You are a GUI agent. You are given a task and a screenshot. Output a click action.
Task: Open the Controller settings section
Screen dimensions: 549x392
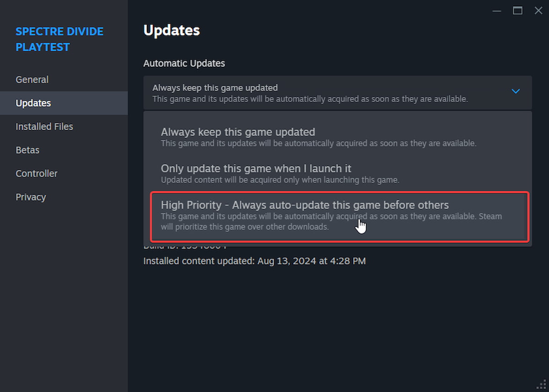37,173
